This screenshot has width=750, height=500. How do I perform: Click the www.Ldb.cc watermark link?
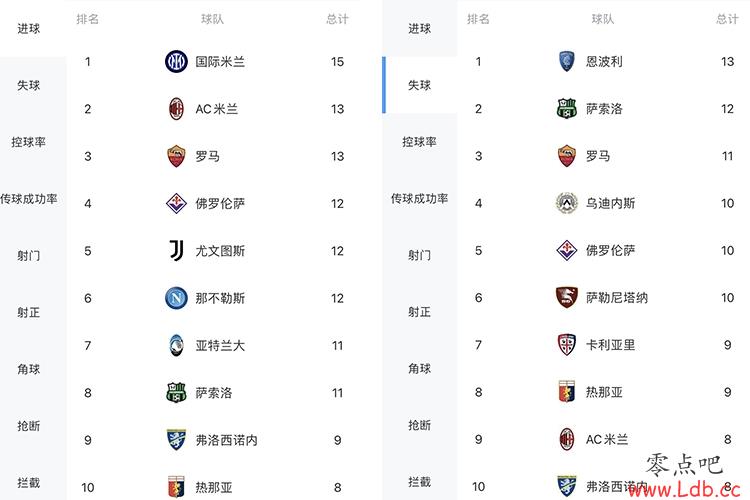(x=684, y=489)
